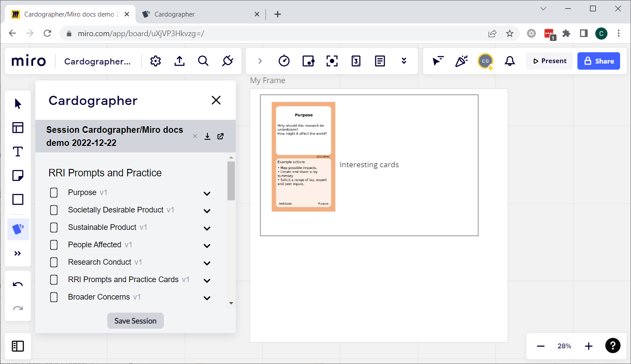Zoom in on the board
Image resolution: width=631 pixels, height=364 pixels.
point(589,346)
